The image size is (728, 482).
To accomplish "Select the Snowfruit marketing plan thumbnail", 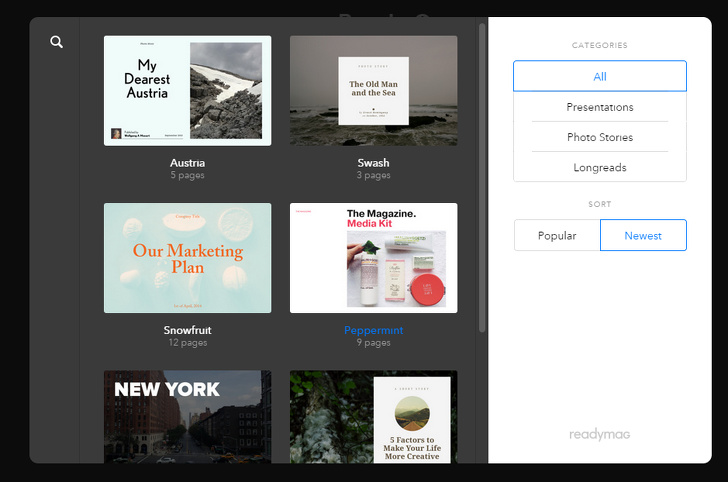I will tap(187, 258).
